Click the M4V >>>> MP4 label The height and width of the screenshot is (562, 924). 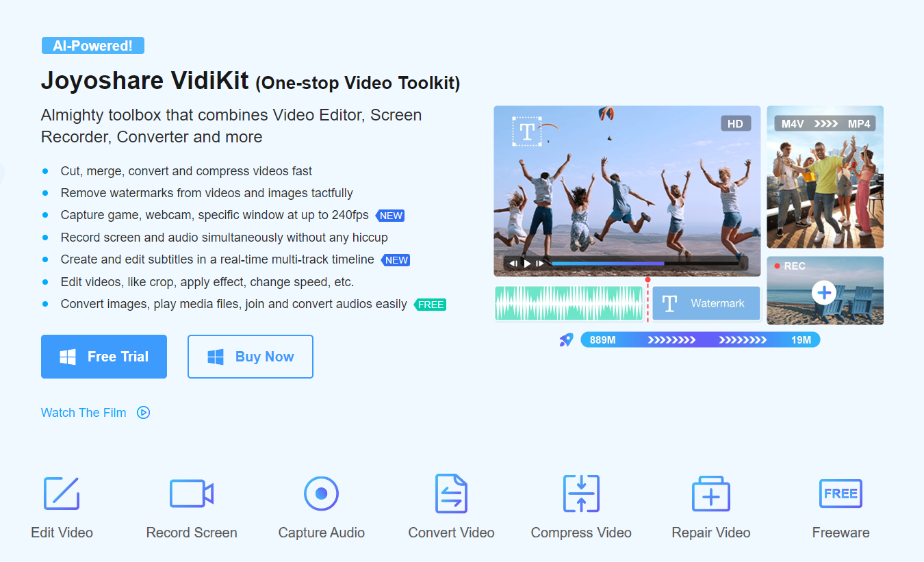(825, 124)
